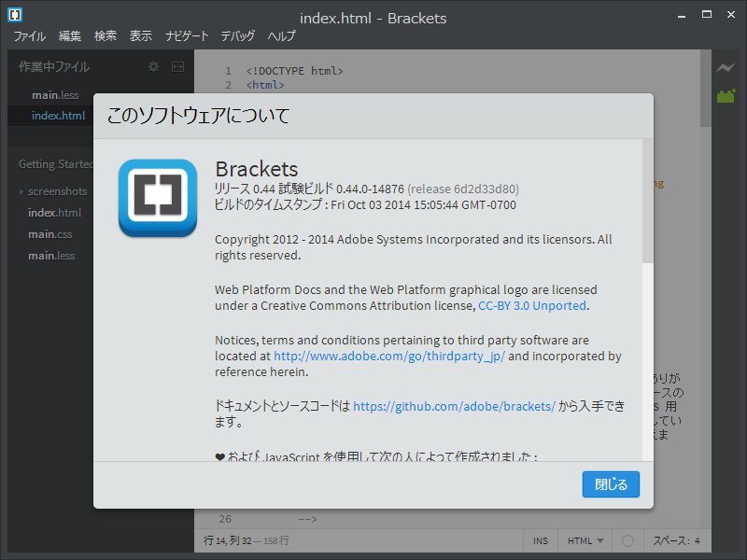Start Live Preview with the lightning icon
Screen dimensions: 747x560
tap(726, 68)
